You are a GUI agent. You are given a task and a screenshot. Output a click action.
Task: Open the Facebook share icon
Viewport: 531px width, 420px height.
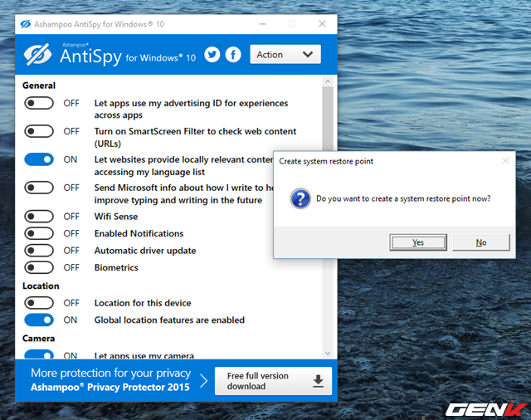pos(233,55)
